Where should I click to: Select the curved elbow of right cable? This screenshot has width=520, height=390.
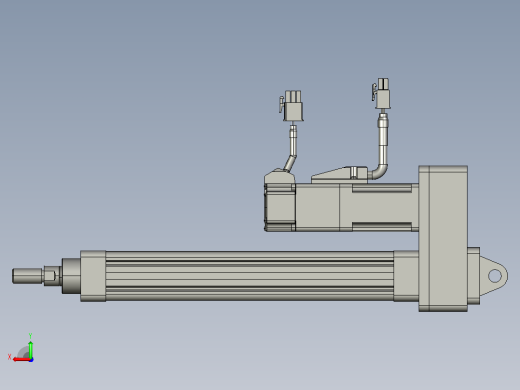click(x=379, y=171)
